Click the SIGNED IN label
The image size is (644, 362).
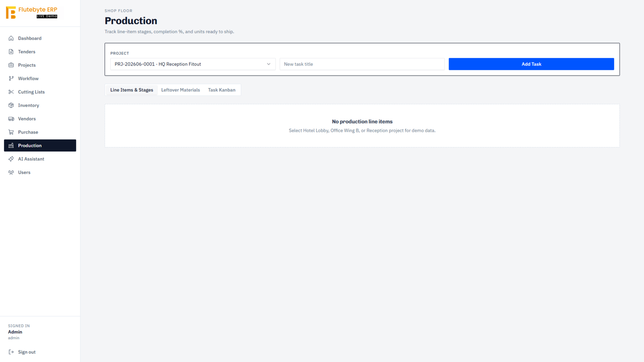tap(19, 326)
